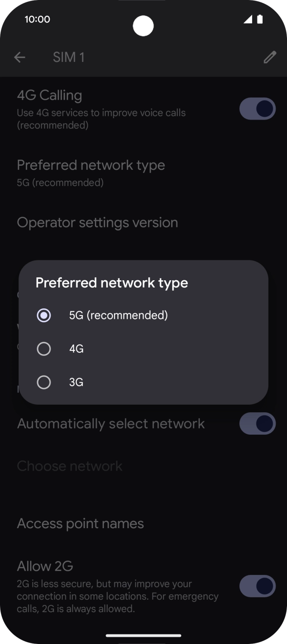Tap the gesture navigation bar at bottom
This screenshot has width=287, height=644.
(x=143, y=636)
